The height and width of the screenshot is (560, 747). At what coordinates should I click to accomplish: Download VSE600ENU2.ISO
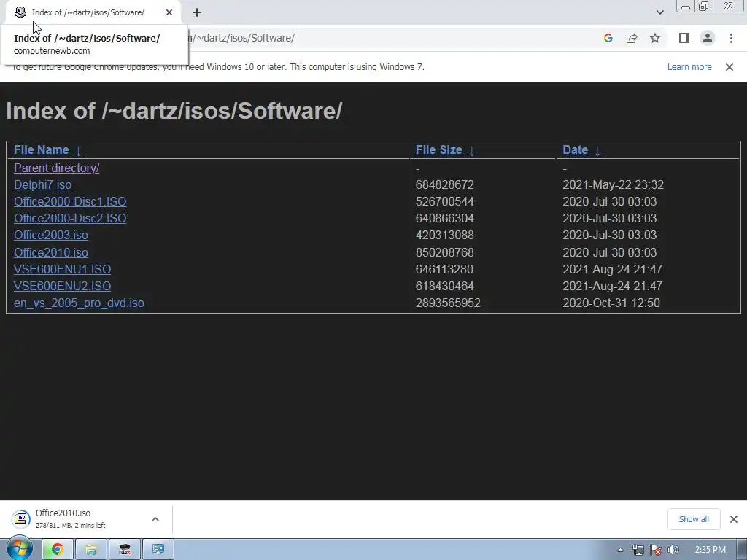click(63, 286)
